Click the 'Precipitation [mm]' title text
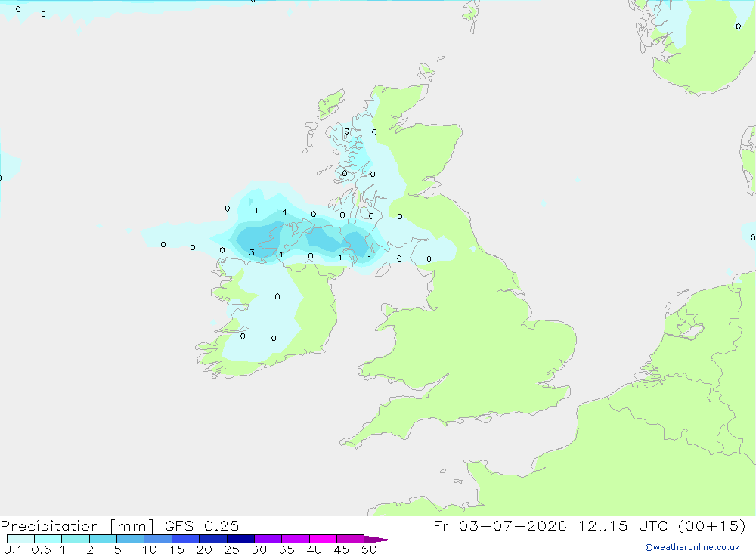Image resolution: width=756 pixels, height=554 pixels. click(x=78, y=526)
